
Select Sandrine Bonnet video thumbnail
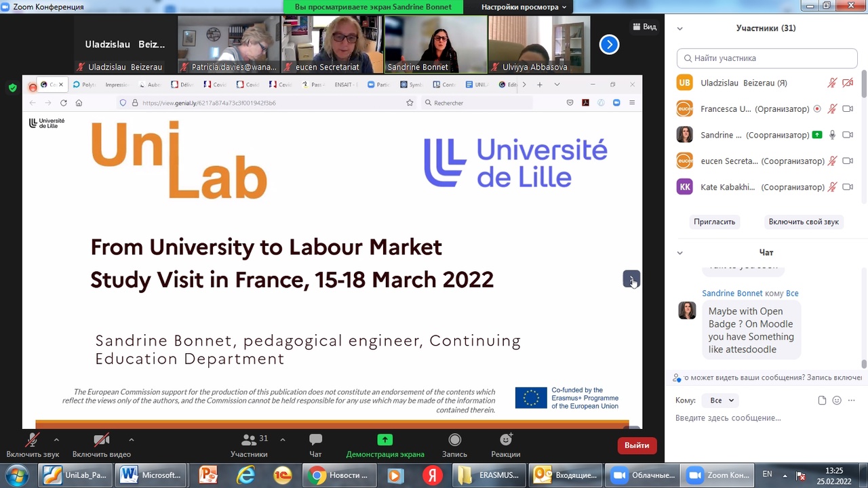coord(435,44)
